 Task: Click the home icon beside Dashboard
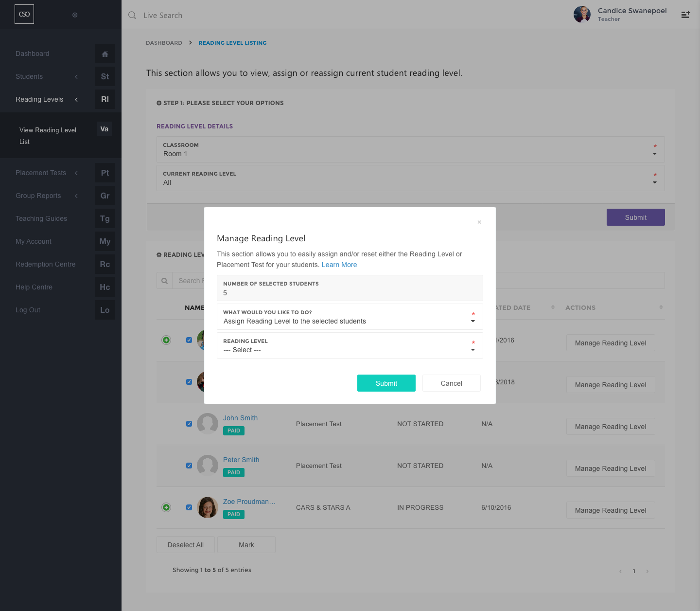pyautogui.click(x=105, y=54)
